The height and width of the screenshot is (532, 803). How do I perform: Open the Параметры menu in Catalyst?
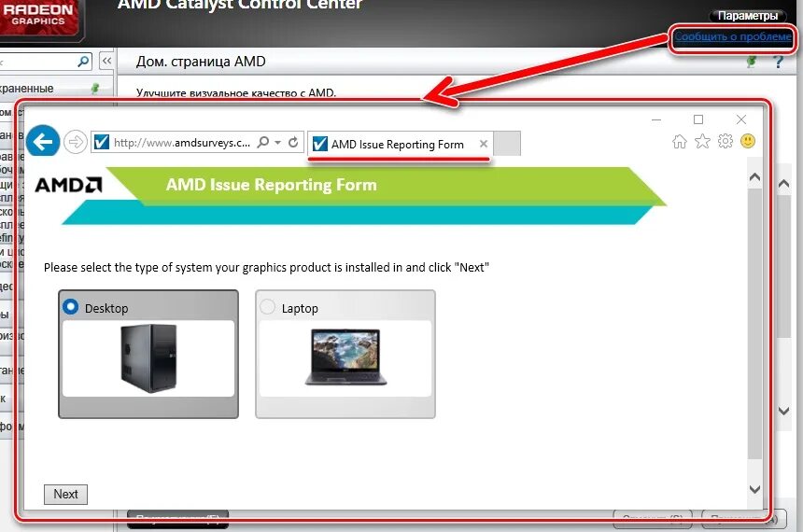click(x=748, y=16)
